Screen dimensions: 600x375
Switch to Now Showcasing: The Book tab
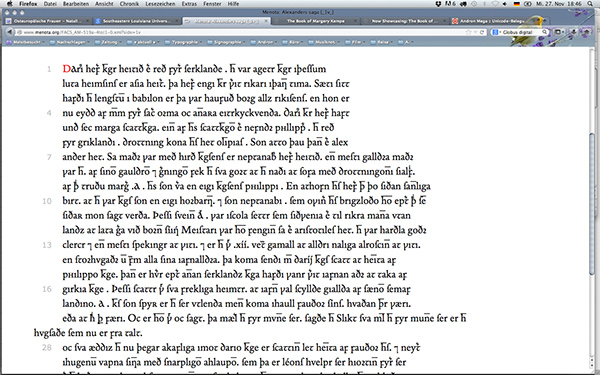(x=404, y=21)
